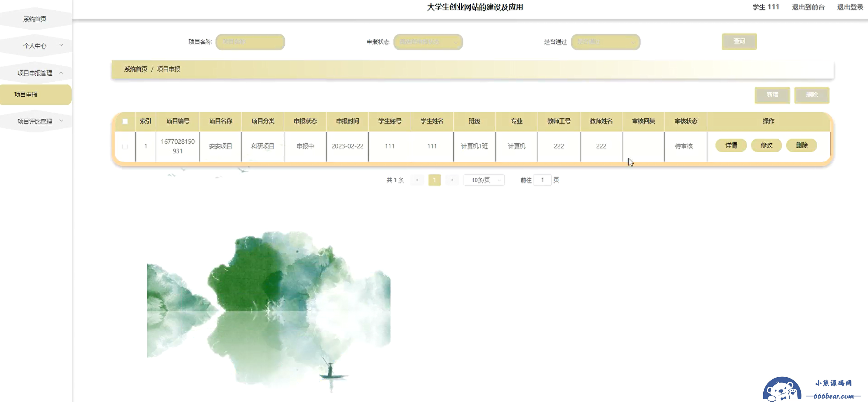Viewport: 868px width, 402px height.
Task: Click 学生 111 user label
Action: pyautogui.click(x=766, y=7)
